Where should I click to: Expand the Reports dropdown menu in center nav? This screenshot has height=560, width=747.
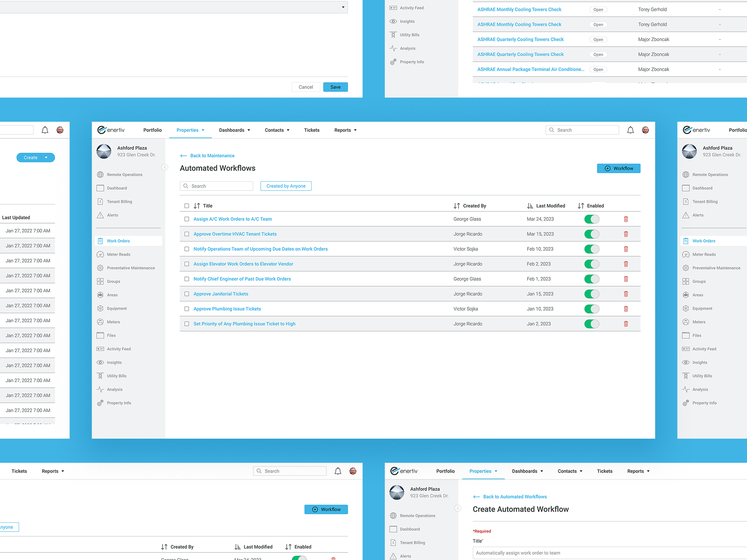(345, 130)
